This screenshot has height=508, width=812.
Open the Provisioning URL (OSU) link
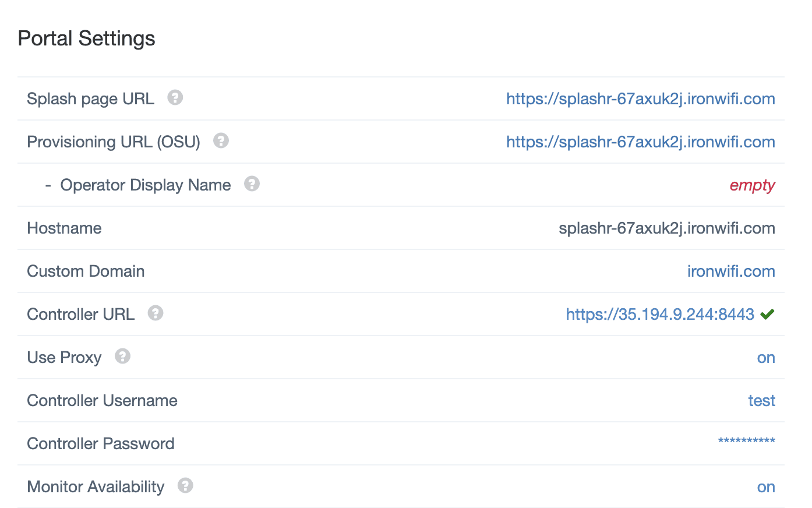pyautogui.click(x=641, y=142)
